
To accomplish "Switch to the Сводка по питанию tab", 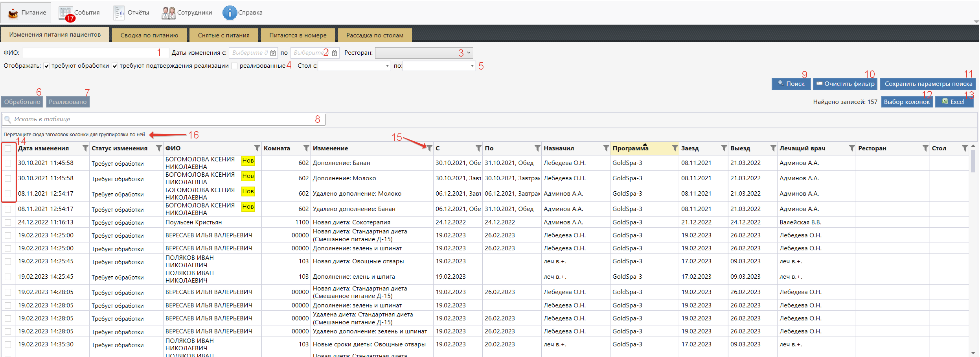I will (x=149, y=35).
